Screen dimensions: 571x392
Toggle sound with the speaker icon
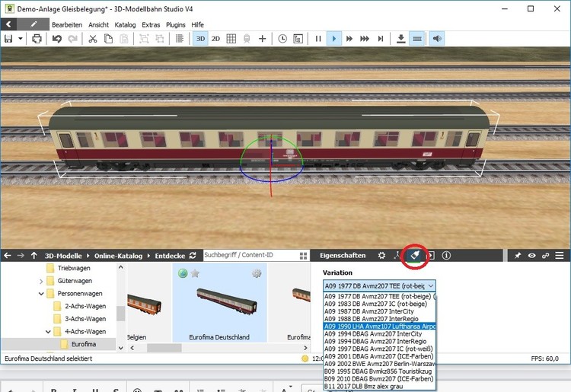[437, 39]
